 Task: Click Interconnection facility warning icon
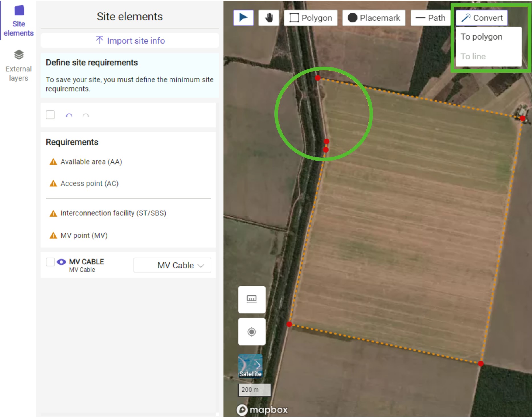pos(53,213)
